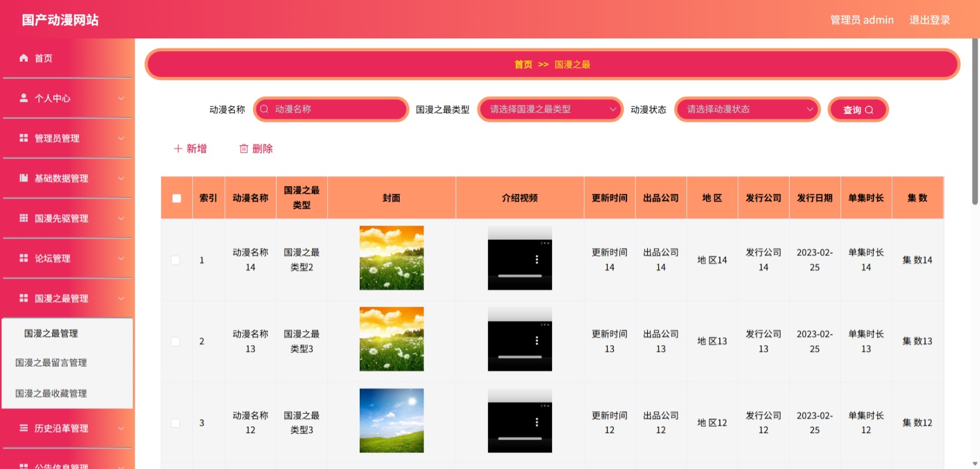Click the 单集时长 column header
This screenshot has height=469, width=980.
[x=865, y=198]
